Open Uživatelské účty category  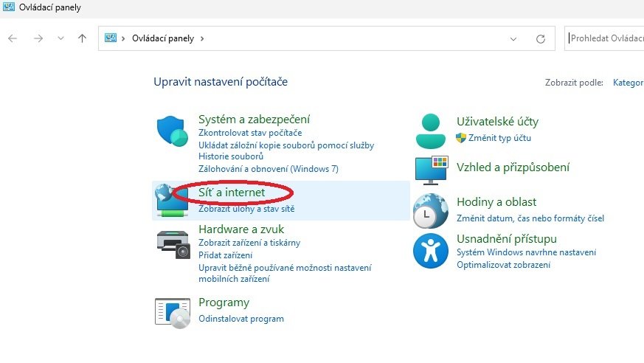coord(497,122)
